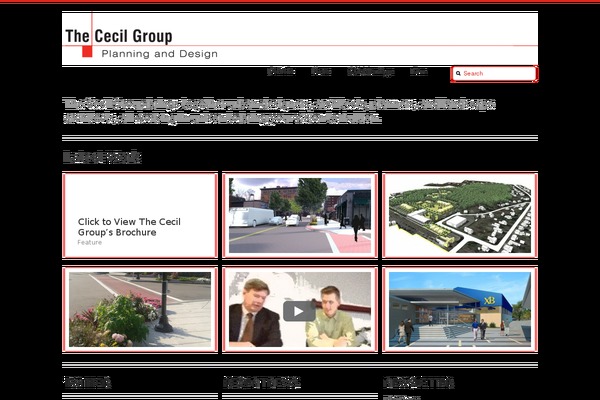Click the red square in the logo
Screen dimensions: 600x400
tap(87, 51)
